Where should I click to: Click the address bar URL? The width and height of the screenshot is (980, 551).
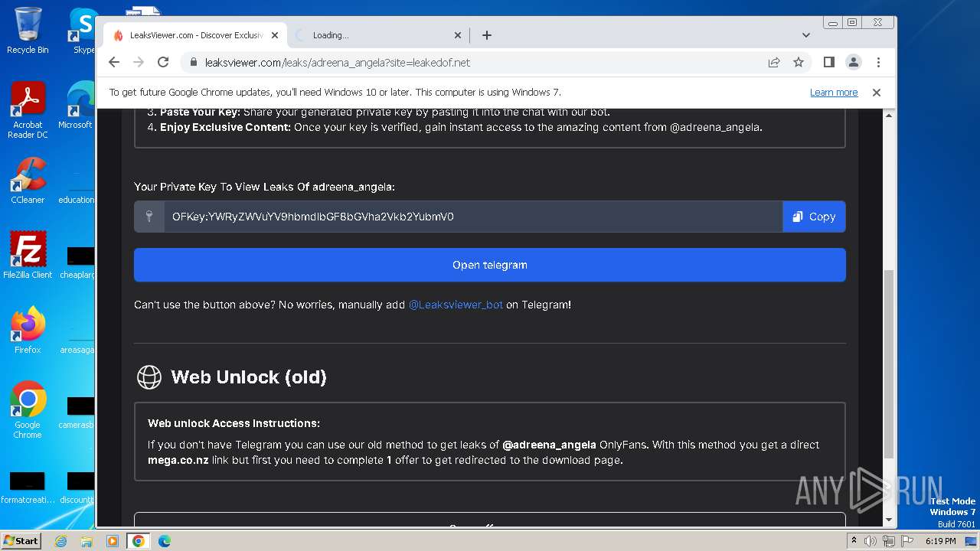pyautogui.click(x=338, y=63)
